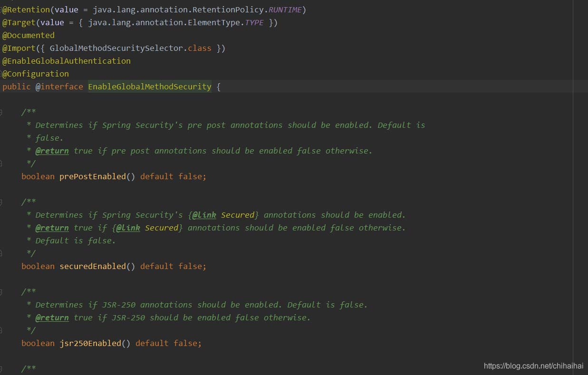Click RUNTIME retention policy constant
Image resolution: width=588 pixels, height=375 pixels.
pyautogui.click(x=285, y=10)
